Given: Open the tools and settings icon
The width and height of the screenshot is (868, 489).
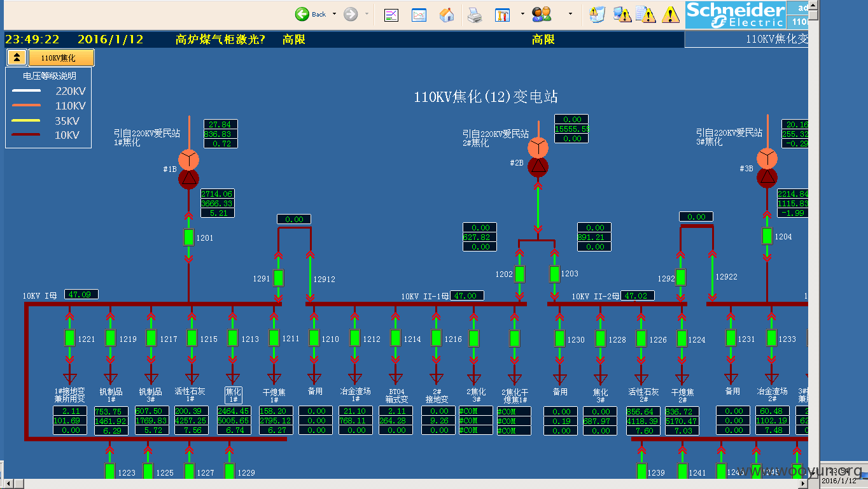Looking at the screenshot, I should pyautogui.click(x=503, y=14).
